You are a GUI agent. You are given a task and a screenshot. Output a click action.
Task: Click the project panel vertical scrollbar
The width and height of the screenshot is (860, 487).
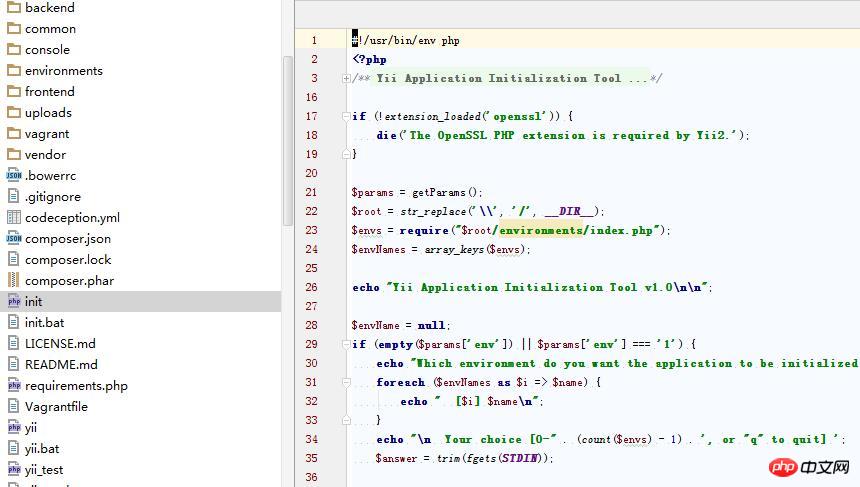tap(287, 140)
